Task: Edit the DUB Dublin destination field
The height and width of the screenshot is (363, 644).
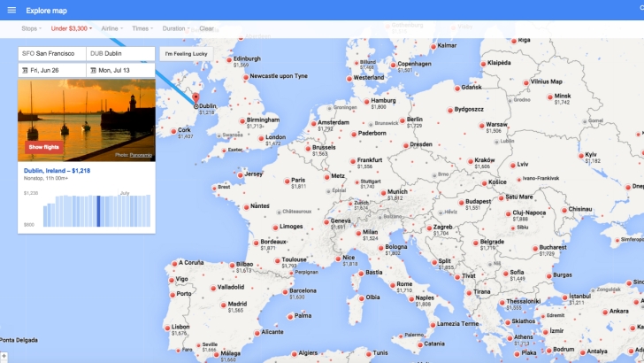Action: coord(120,53)
